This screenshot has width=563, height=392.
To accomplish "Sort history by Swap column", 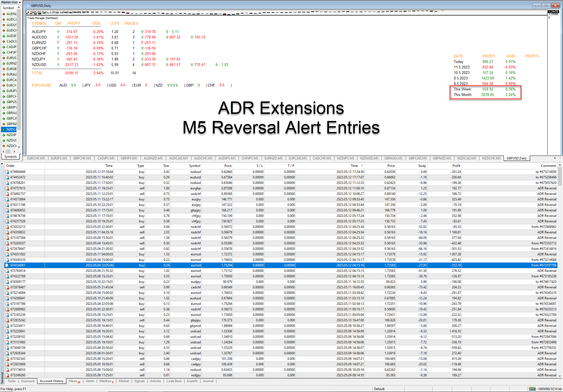I will pos(412,166).
